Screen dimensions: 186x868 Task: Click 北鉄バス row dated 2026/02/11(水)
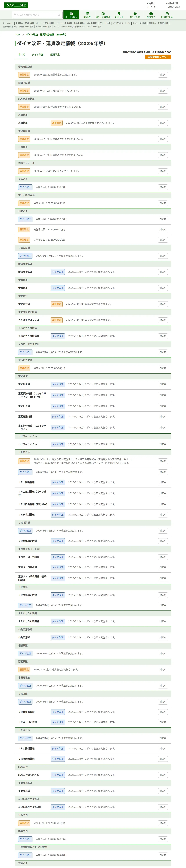click(x=93, y=229)
